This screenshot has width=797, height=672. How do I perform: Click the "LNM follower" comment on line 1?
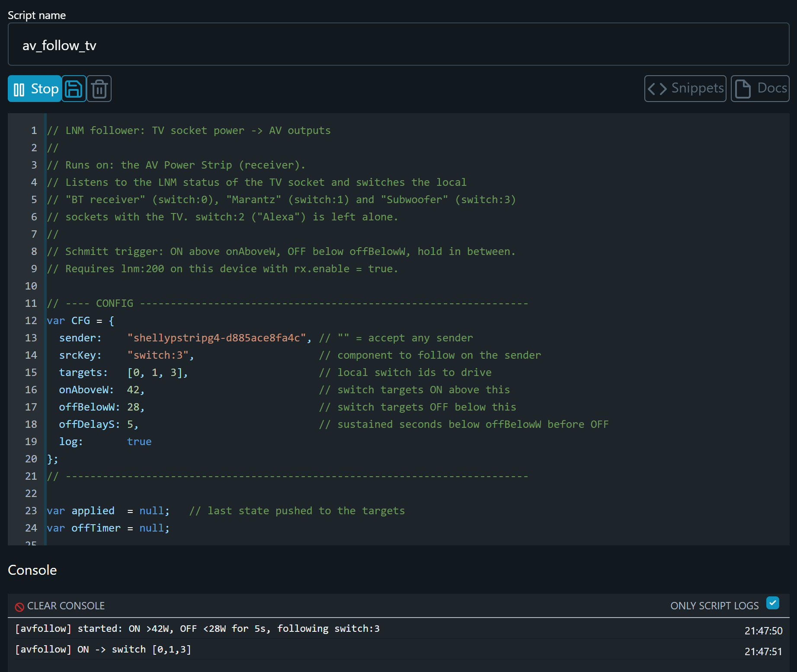189,131
